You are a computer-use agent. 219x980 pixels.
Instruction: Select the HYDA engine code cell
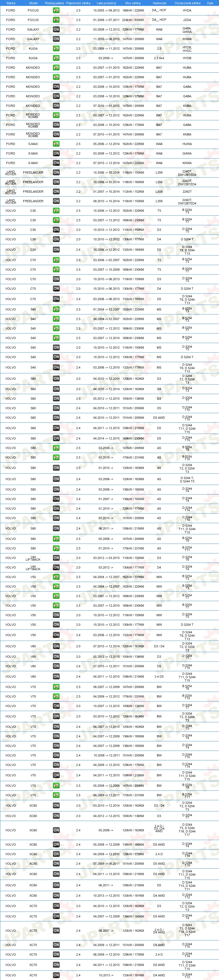click(187, 10)
